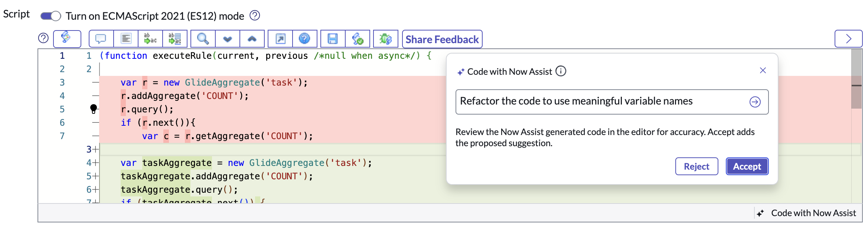Click info icon next to Code with Now Assist

pos(561,71)
